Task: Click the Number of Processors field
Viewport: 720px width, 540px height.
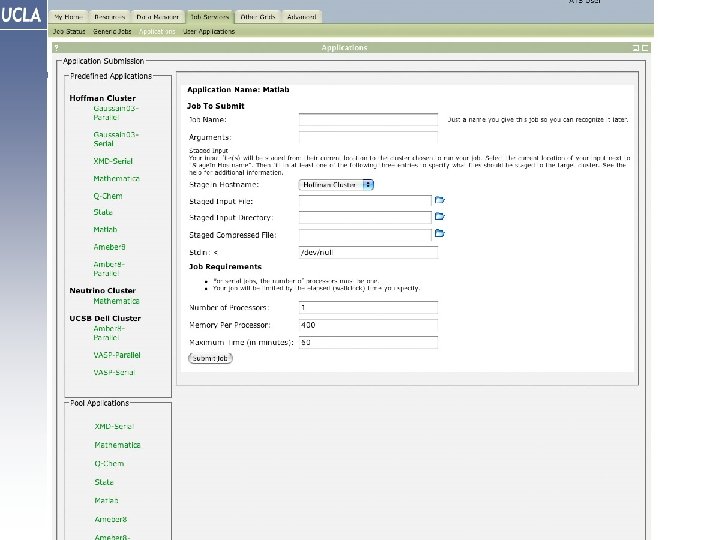Action: click(368, 307)
